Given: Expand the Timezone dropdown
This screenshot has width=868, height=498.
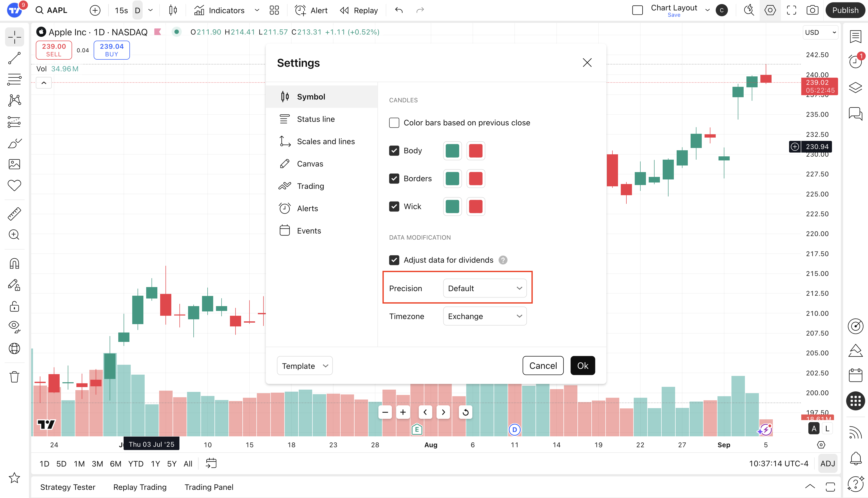Looking at the screenshot, I should (485, 316).
